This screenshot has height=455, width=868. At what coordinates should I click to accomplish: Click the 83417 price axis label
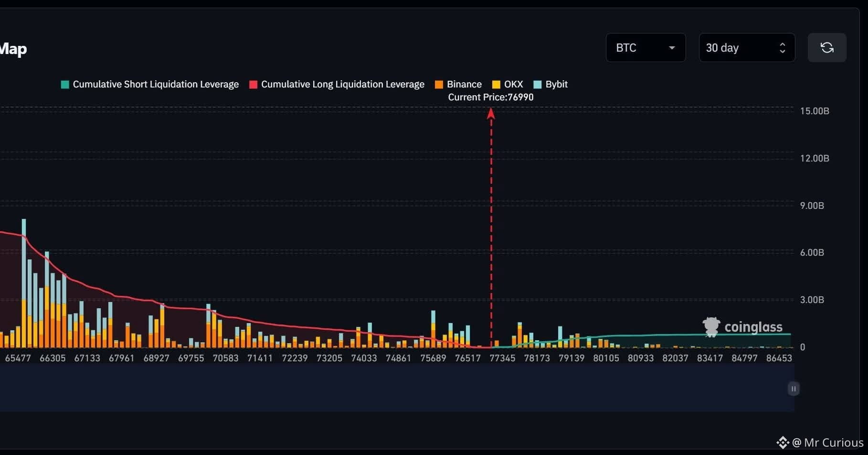point(710,358)
